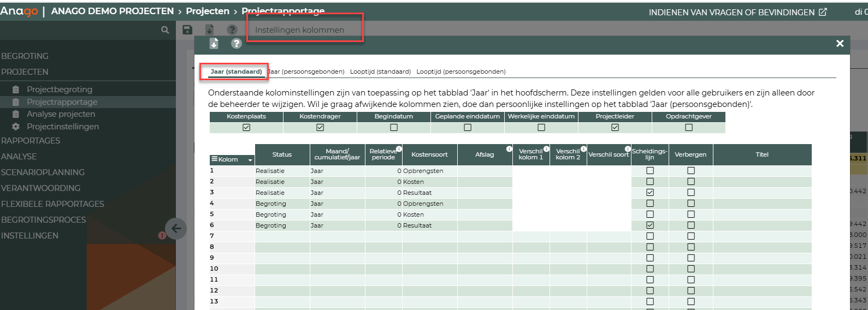Expand the ANALYSE sidebar section
The width and height of the screenshot is (868, 310).
pos(19,157)
